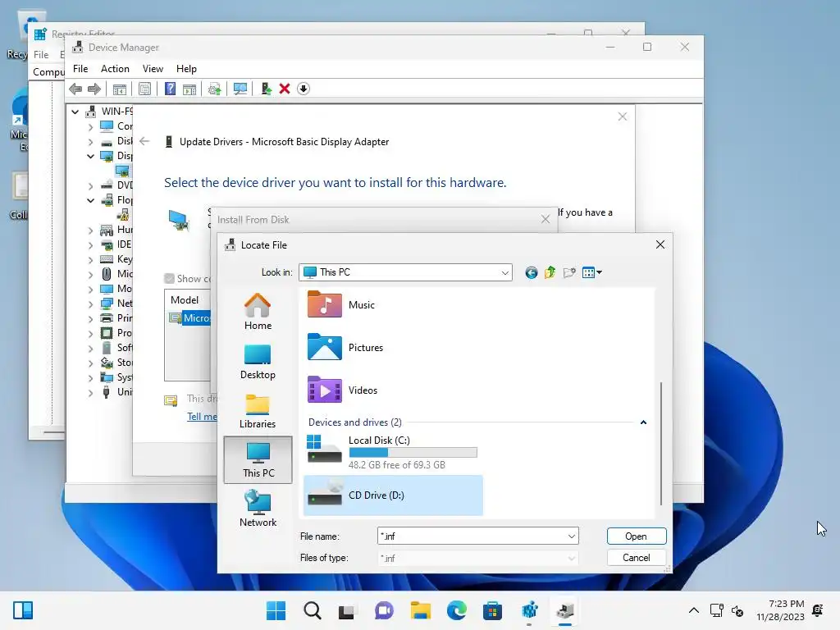Close the Install From Disk dialog
The image size is (840, 630).
546,219
